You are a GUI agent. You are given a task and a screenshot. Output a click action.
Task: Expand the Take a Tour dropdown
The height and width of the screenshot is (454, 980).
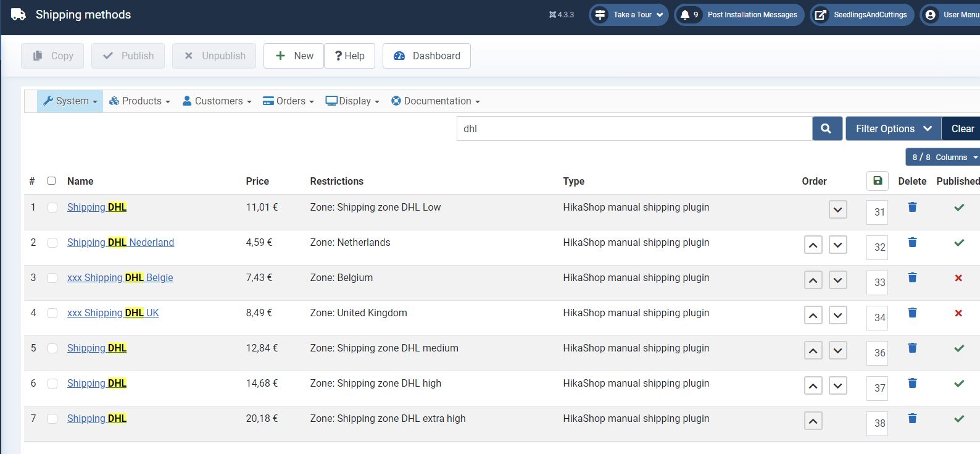[629, 15]
